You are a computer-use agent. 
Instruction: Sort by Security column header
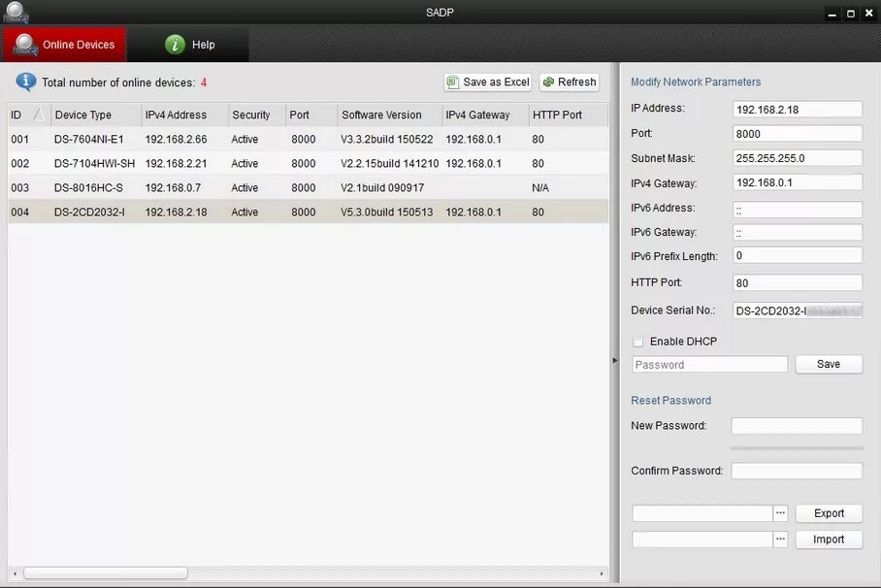coord(257,114)
